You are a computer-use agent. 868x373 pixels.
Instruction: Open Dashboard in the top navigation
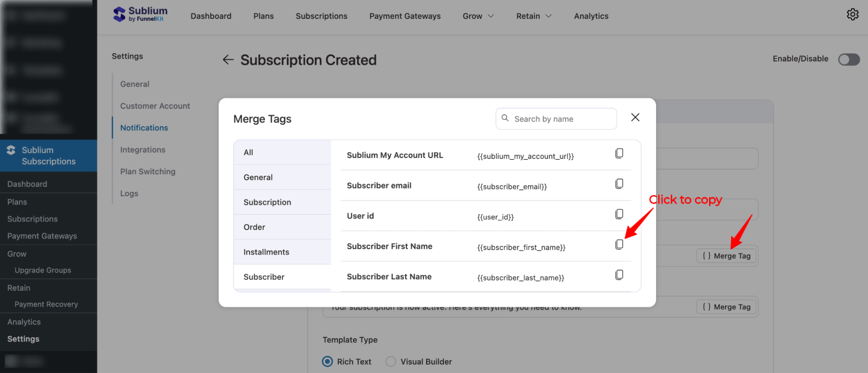(211, 16)
